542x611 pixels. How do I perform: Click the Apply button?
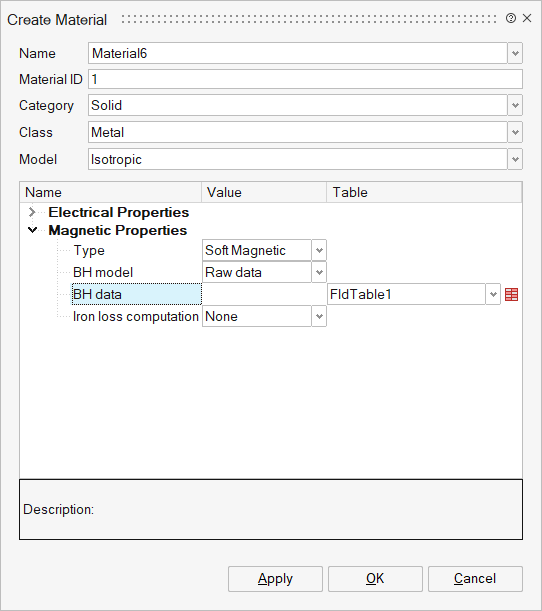[x=275, y=579]
